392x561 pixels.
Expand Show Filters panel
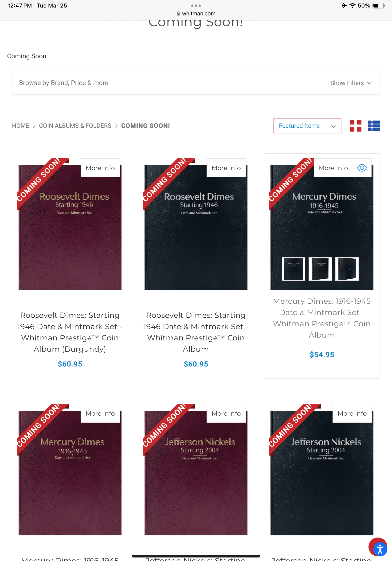350,83
